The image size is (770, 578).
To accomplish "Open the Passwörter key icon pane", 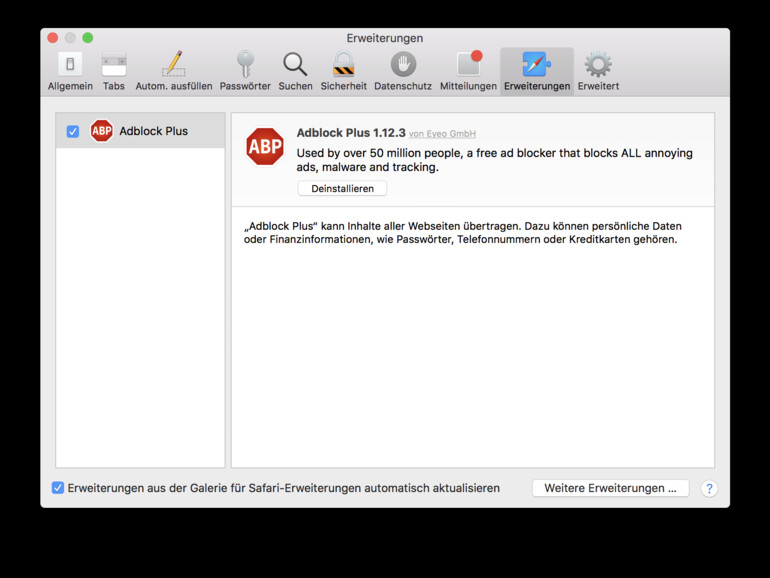I will (245, 71).
